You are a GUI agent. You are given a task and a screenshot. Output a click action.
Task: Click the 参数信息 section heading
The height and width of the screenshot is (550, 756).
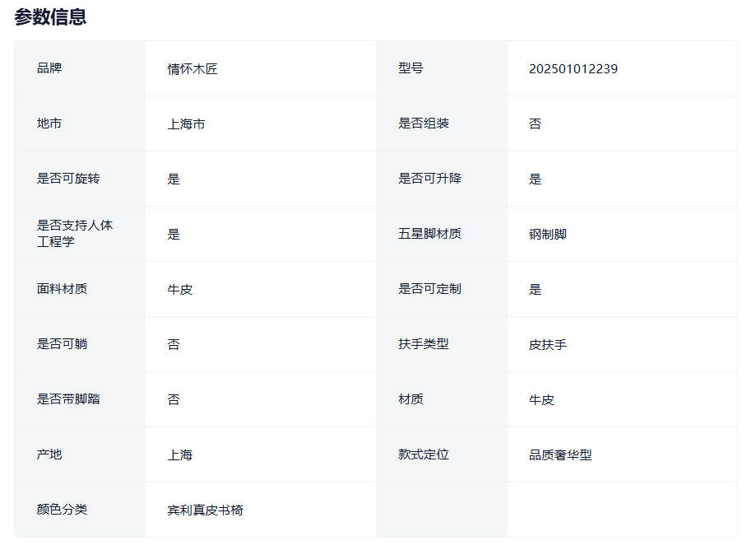(x=50, y=16)
